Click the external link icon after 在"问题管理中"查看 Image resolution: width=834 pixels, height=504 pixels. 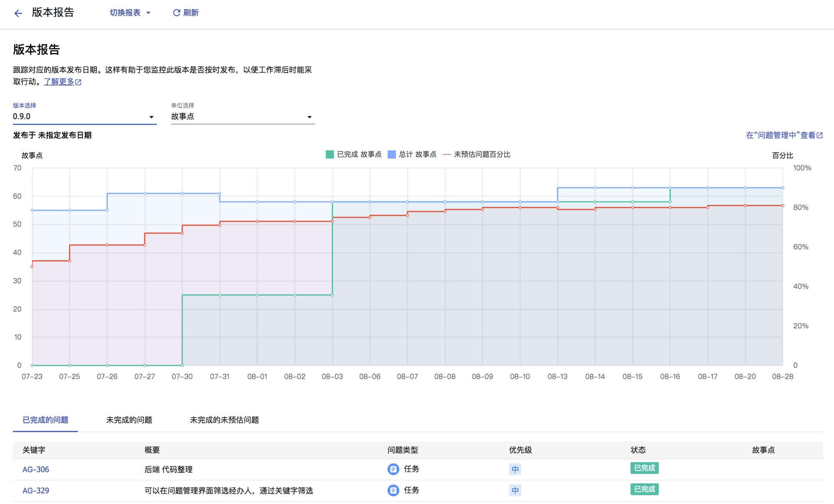pyautogui.click(x=820, y=135)
